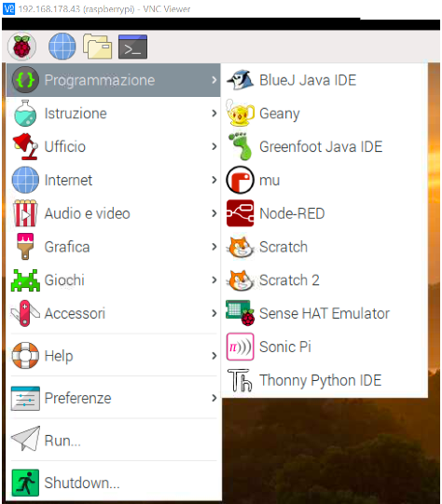
Task: Open the File Manager folders icon
Action: pos(98,47)
